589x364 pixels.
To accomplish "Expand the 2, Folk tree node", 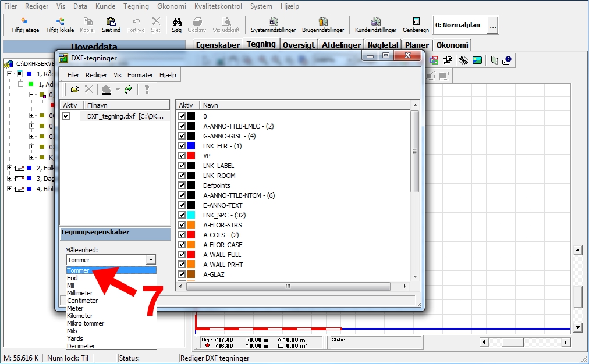I will (x=10, y=167).
